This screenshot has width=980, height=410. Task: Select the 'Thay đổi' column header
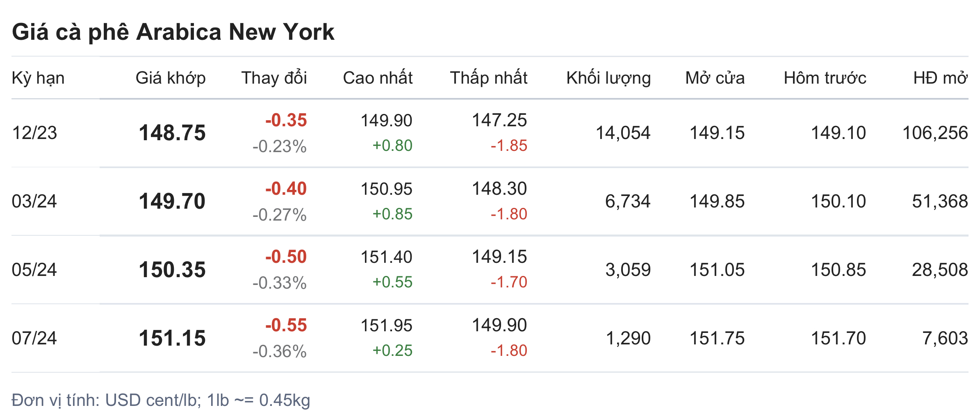(x=274, y=78)
